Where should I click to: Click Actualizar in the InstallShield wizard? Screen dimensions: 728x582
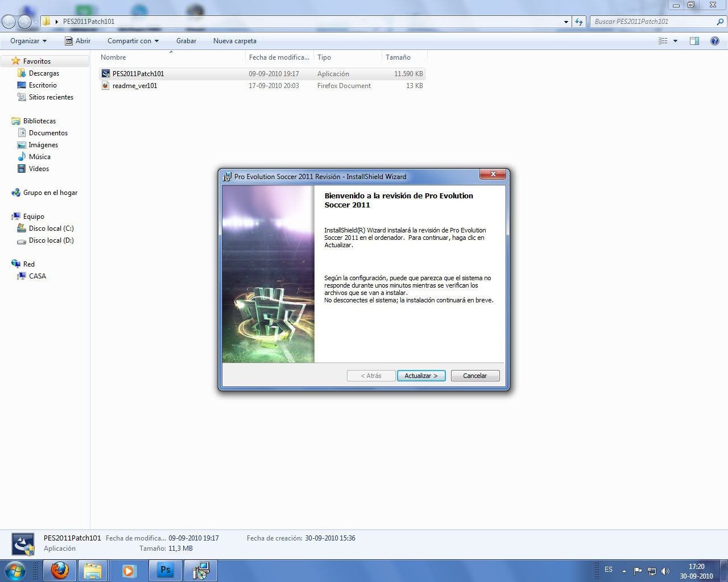[421, 376]
